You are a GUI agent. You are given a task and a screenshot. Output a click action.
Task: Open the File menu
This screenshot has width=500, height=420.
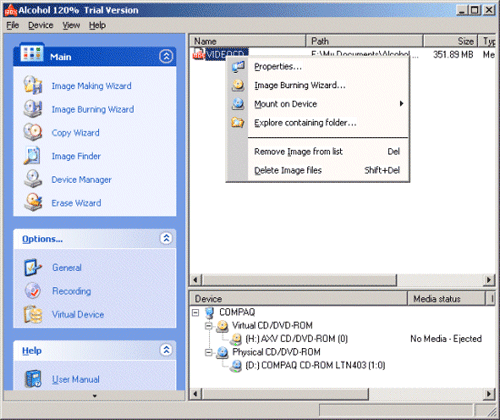coord(13,25)
